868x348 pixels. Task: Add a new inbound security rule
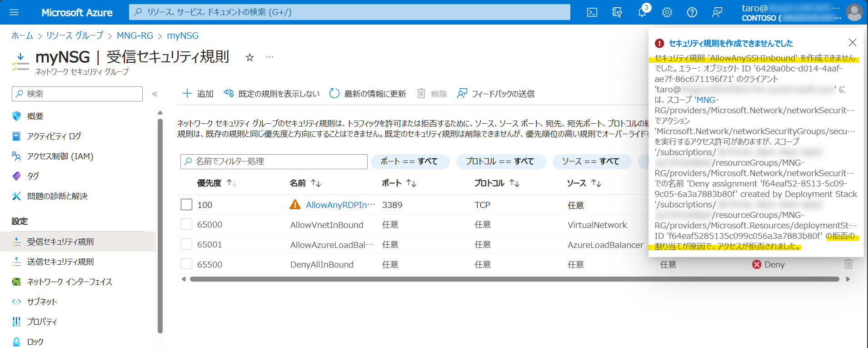(x=198, y=94)
